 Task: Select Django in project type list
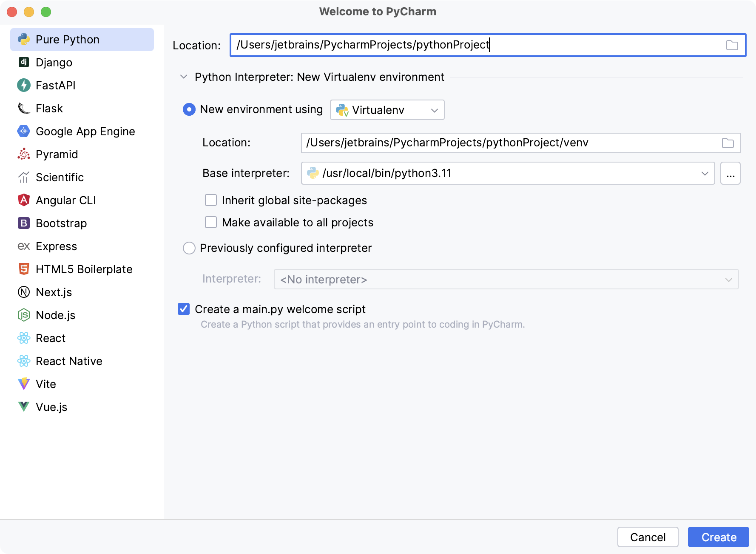pos(82,63)
